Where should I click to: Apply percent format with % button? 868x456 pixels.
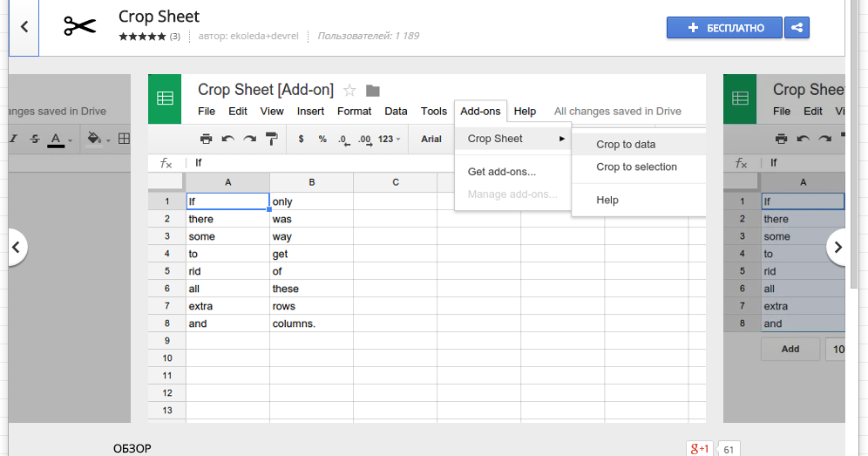coord(322,140)
